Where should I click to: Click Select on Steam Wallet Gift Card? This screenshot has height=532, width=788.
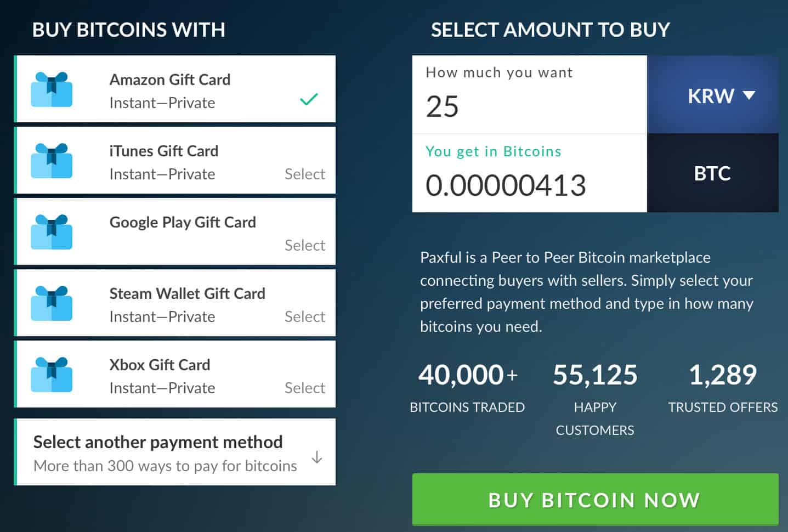pos(305,316)
